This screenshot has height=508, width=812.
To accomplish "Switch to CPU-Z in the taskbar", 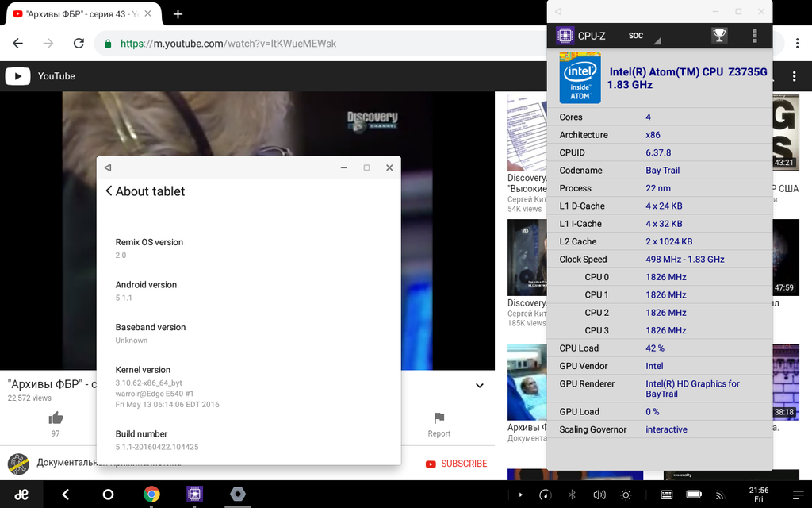I will point(195,494).
